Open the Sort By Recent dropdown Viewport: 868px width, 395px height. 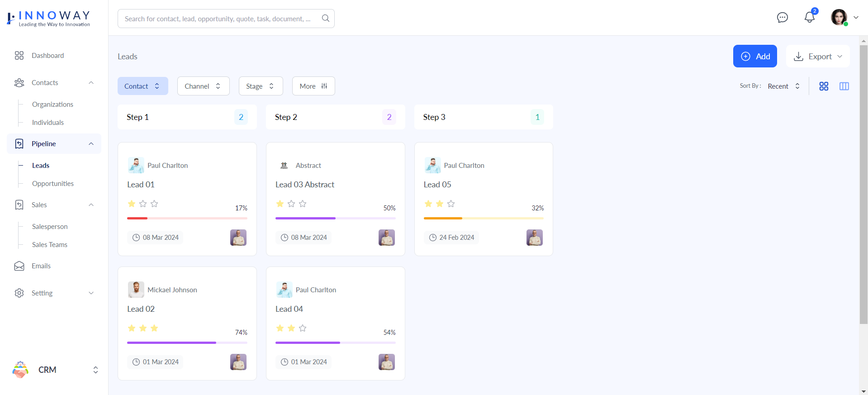[x=783, y=86]
